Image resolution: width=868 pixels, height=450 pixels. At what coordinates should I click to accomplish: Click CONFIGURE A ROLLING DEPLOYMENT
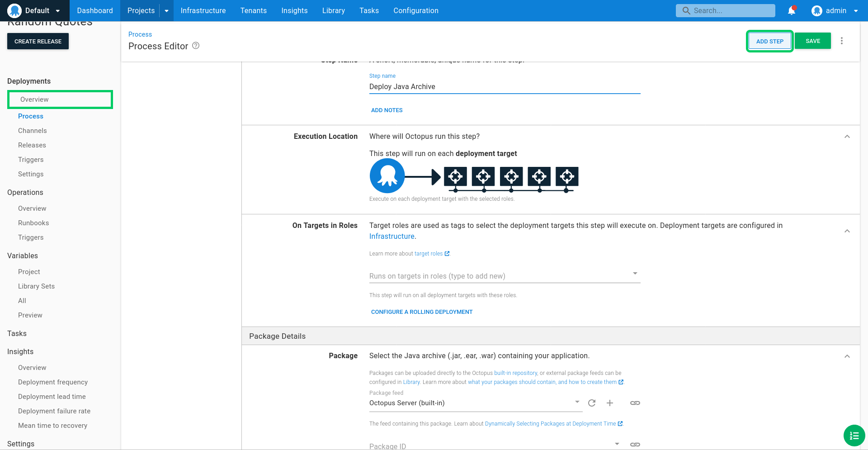tap(422, 312)
